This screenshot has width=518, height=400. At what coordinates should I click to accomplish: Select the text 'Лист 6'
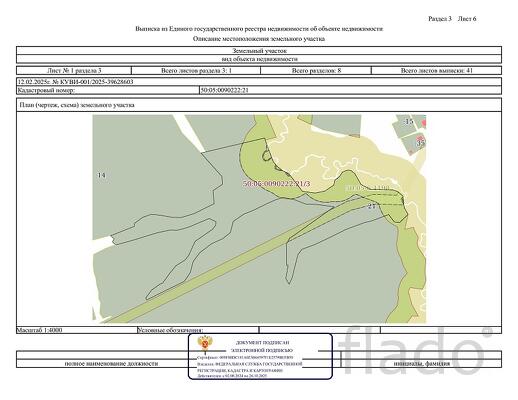tap(467, 19)
